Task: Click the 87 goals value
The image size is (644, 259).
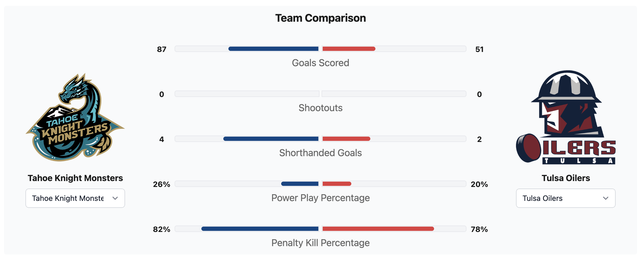Action: point(161,49)
